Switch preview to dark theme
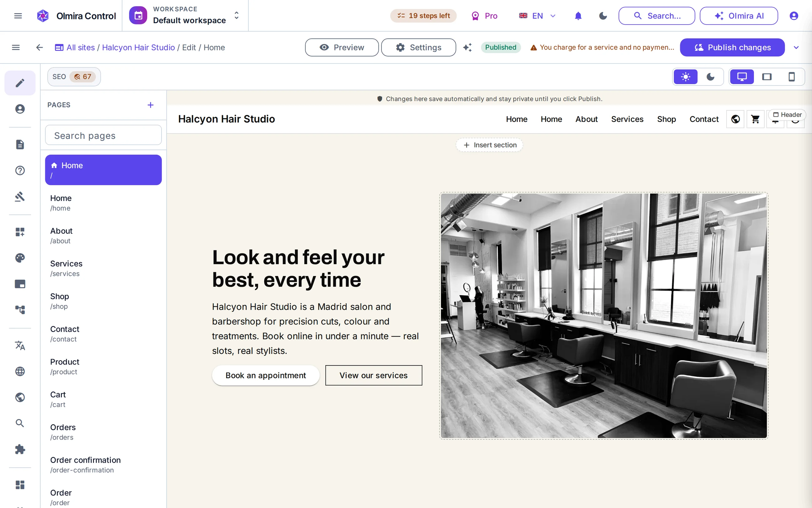Screen dimensions: 812x508 pyautogui.click(x=710, y=77)
